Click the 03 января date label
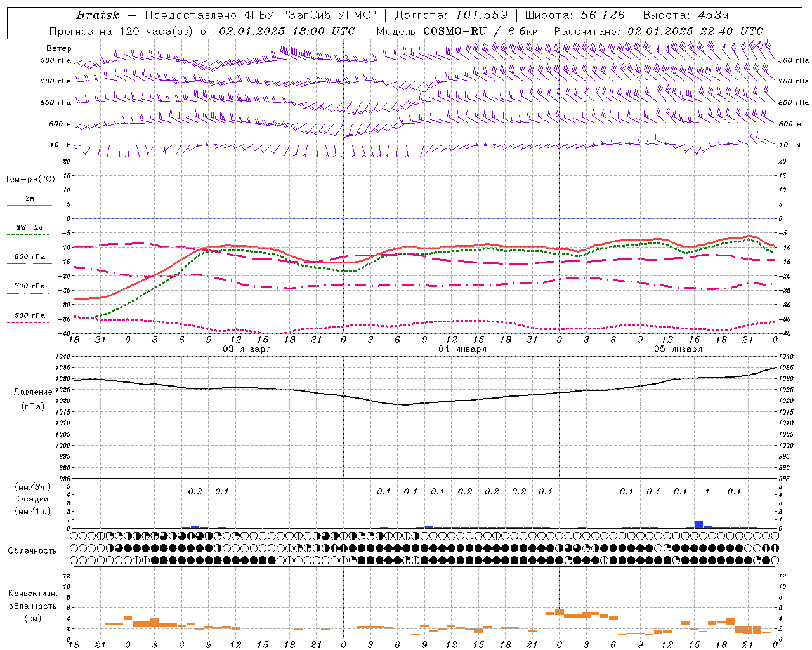 click(x=246, y=349)
